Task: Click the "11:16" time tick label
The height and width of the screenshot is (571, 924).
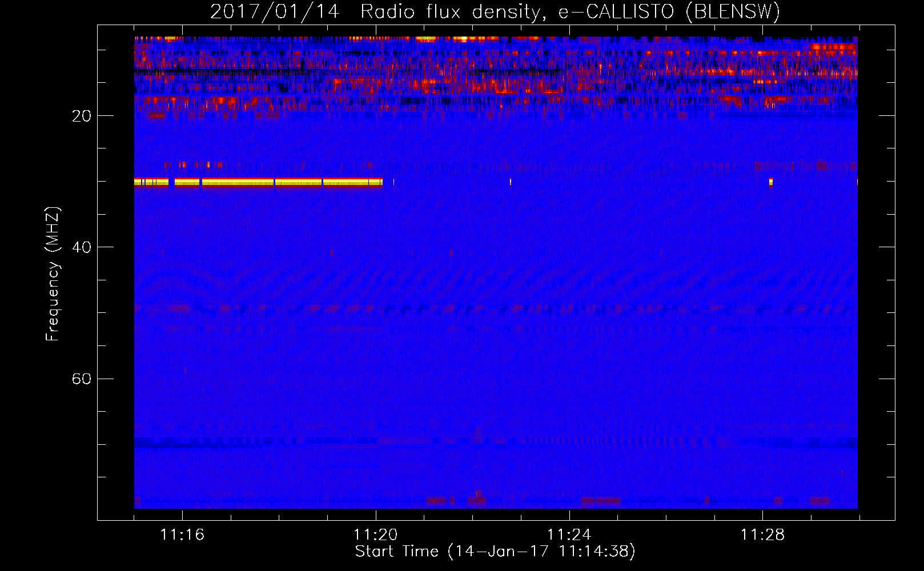Action: coord(182,534)
